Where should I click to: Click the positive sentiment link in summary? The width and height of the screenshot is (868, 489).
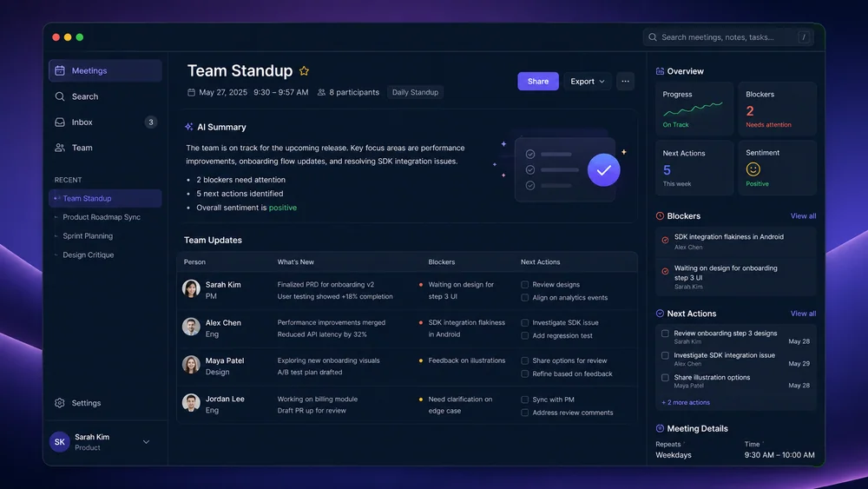click(x=283, y=208)
